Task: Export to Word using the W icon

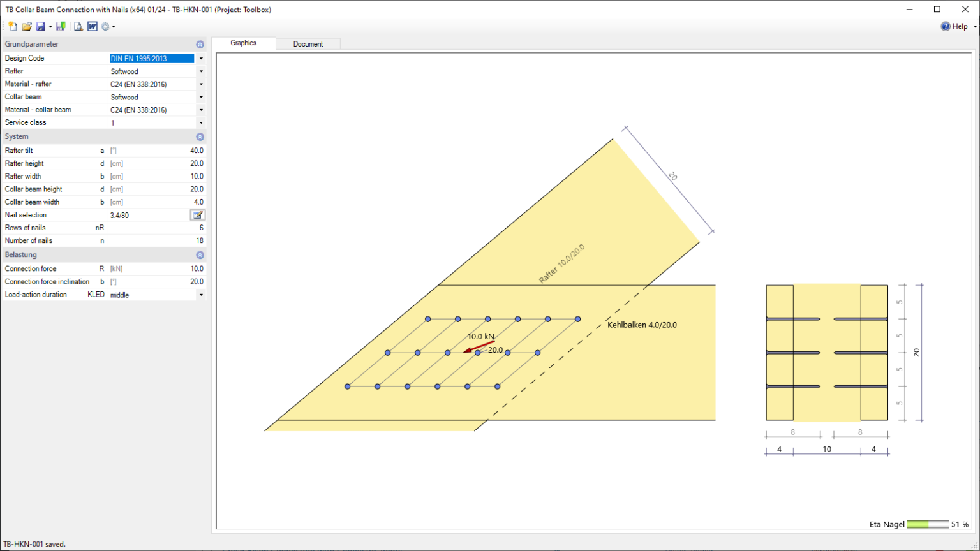Action: (93, 26)
